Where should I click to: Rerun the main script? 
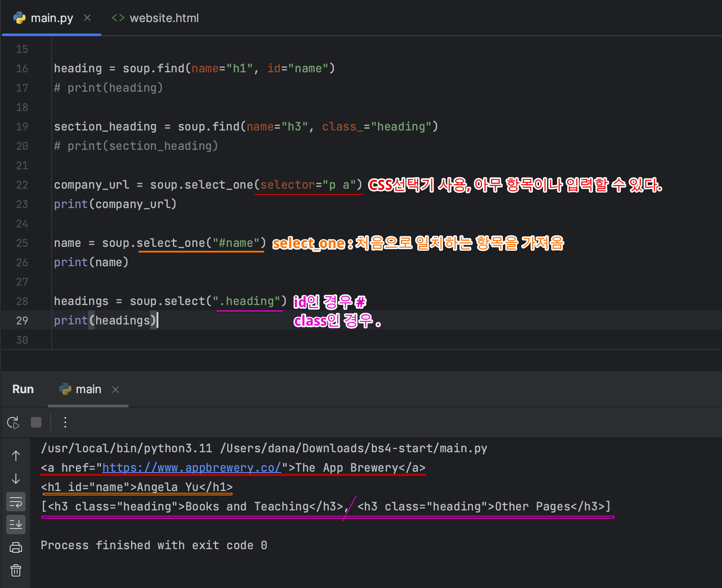[x=13, y=422]
